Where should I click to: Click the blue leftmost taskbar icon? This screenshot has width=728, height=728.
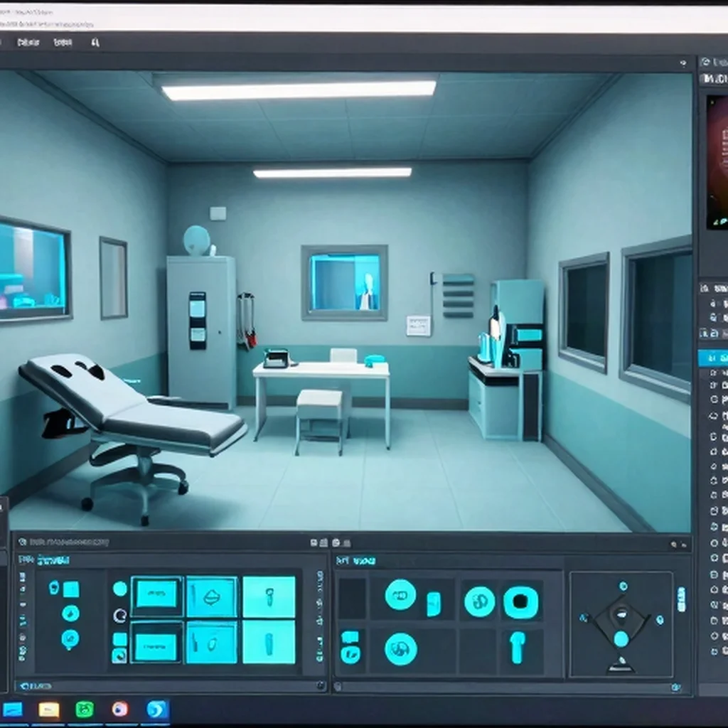click(13, 710)
